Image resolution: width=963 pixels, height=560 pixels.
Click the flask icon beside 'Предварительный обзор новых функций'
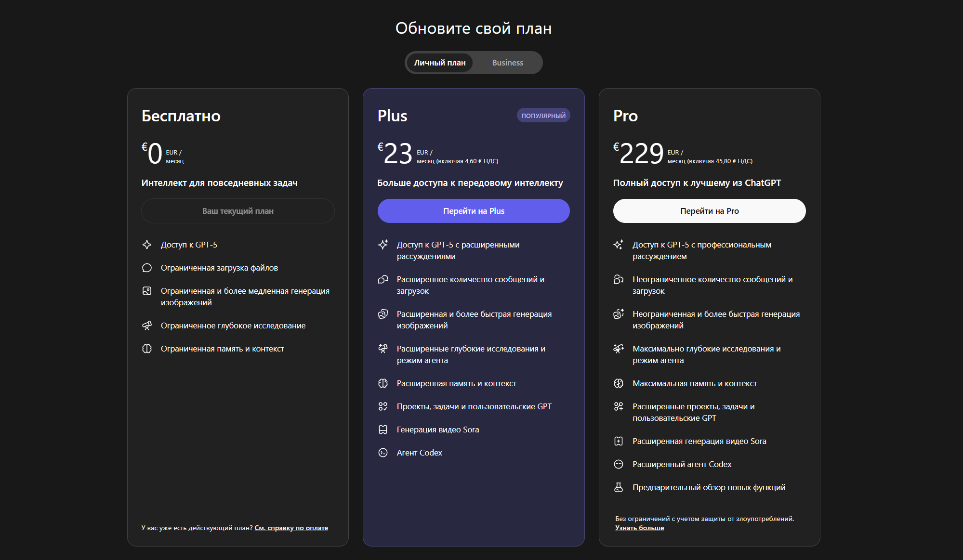(x=619, y=487)
